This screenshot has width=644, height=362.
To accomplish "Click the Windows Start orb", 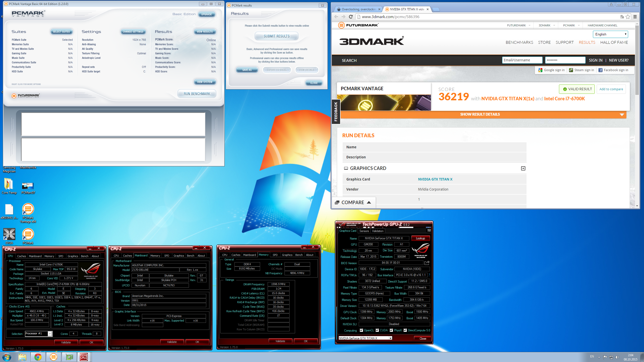I will pyautogui.click(x=7, y=357).
